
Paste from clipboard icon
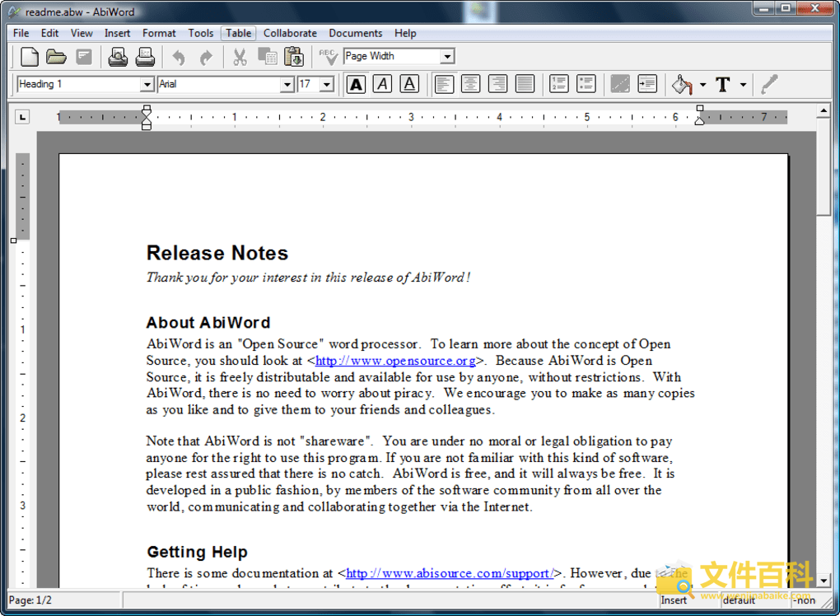[293, 57]
